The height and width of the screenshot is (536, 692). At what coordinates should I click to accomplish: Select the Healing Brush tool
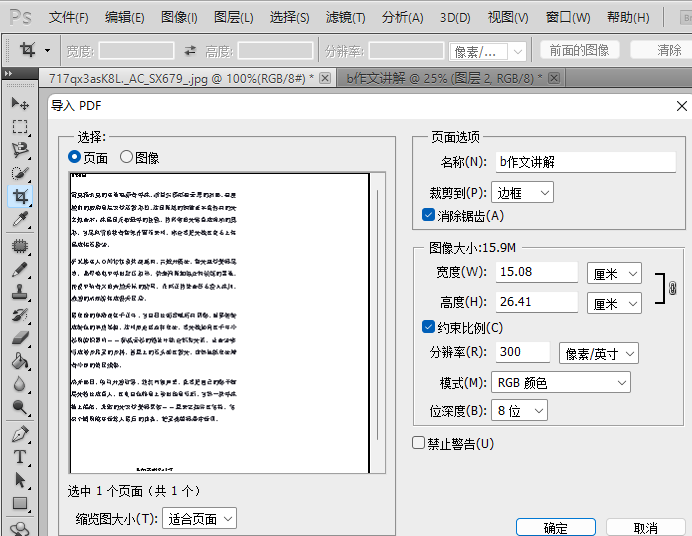point(20,247)
